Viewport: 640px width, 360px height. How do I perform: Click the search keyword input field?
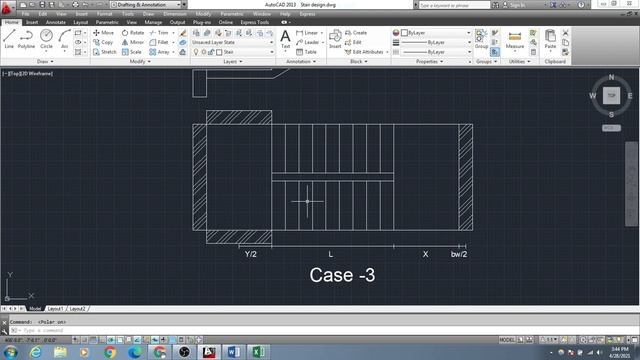pyautogui.click(x=454, y=5)
